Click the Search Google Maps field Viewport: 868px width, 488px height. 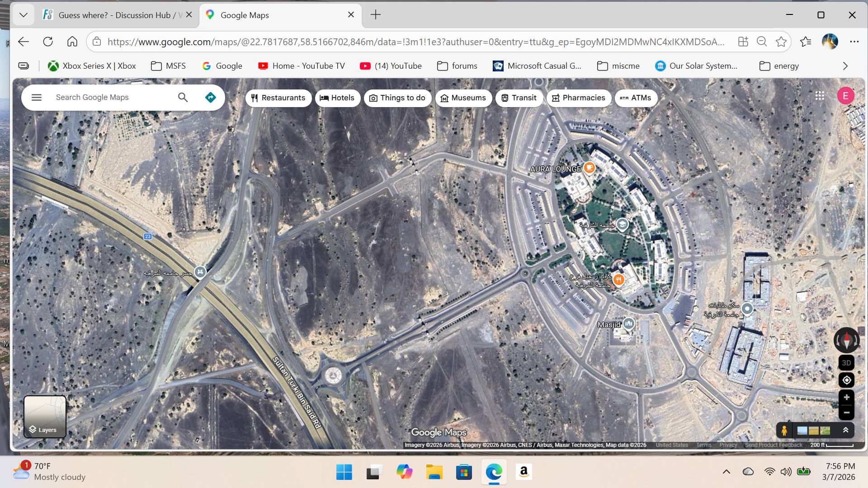pos(113,97)
